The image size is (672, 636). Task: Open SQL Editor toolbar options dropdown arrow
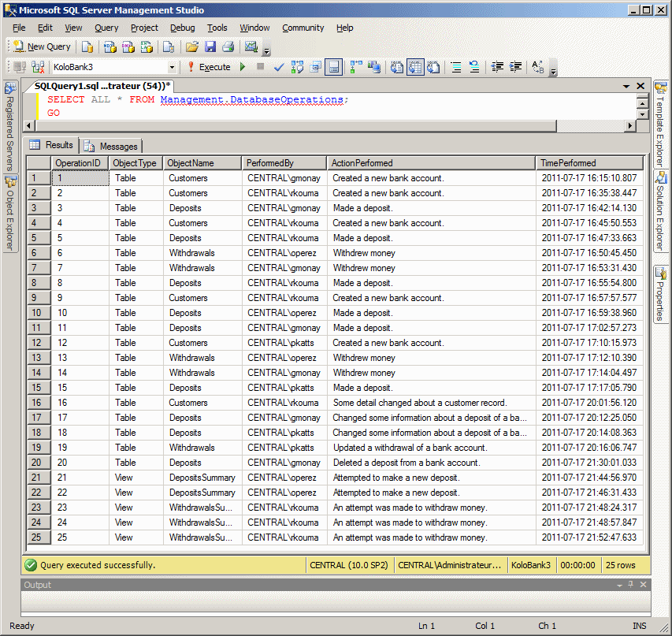(x=553, y=71)
